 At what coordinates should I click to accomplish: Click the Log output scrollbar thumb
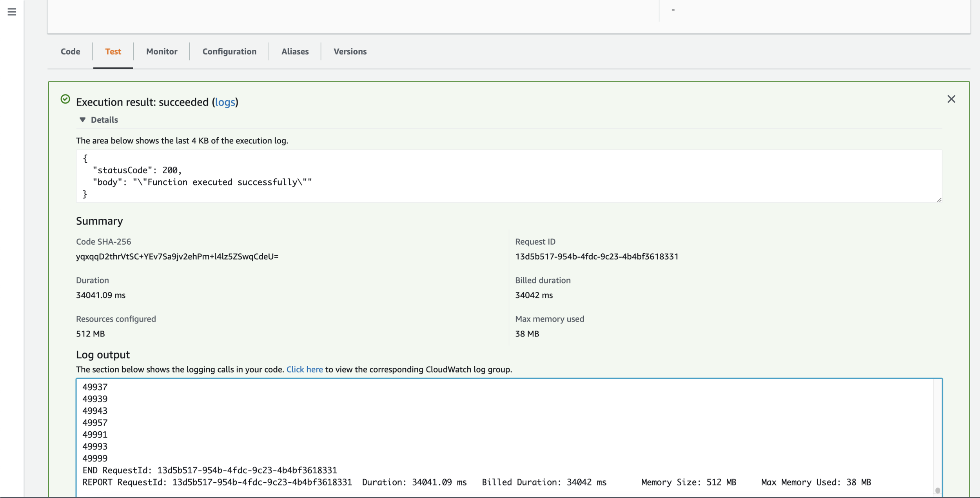tap(937, 490)
